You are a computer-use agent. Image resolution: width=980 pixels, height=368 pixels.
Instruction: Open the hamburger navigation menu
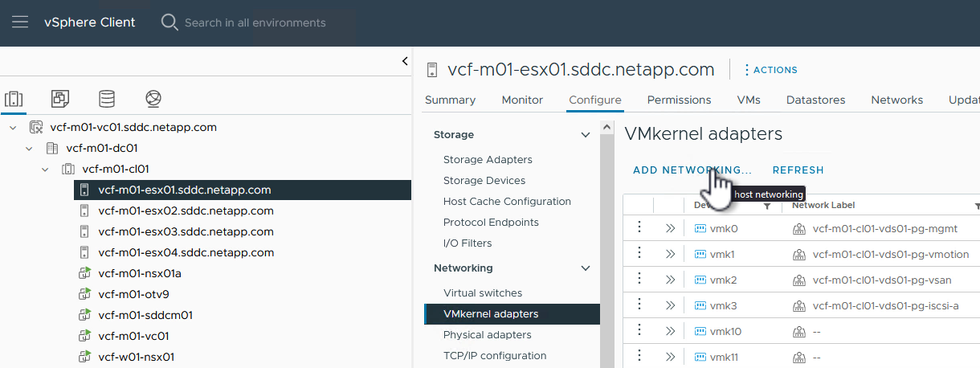[19, 22]
